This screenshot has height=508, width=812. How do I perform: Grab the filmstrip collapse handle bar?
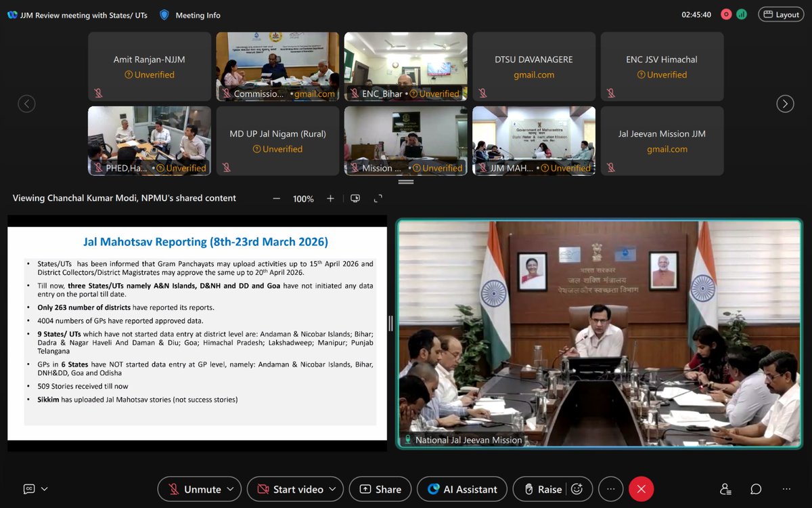tap(406, 182)
